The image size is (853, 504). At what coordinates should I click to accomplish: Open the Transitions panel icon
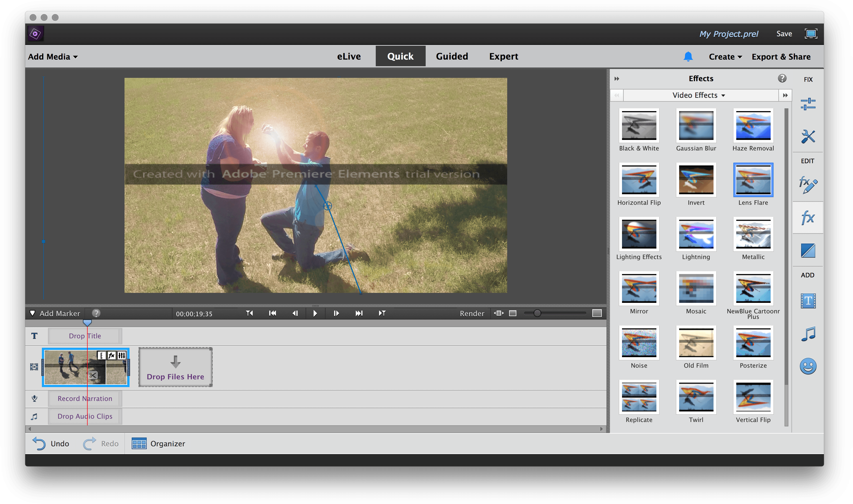tap(808, 251)
